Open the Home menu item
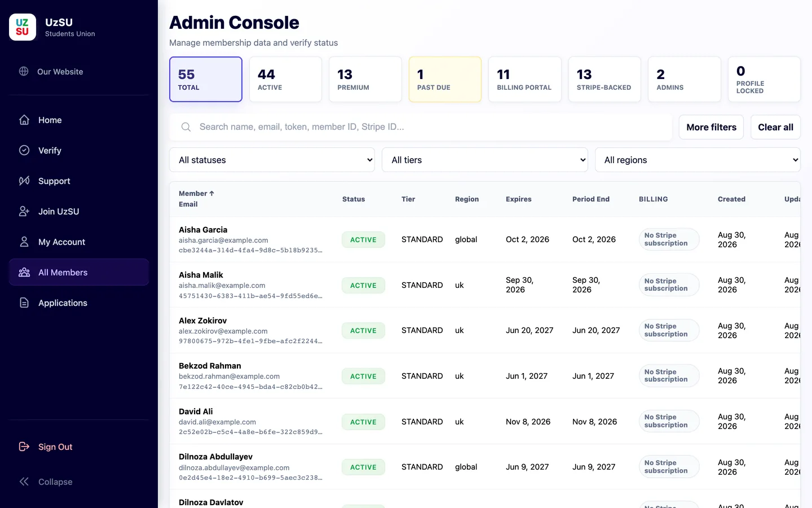 coord(79,120)
